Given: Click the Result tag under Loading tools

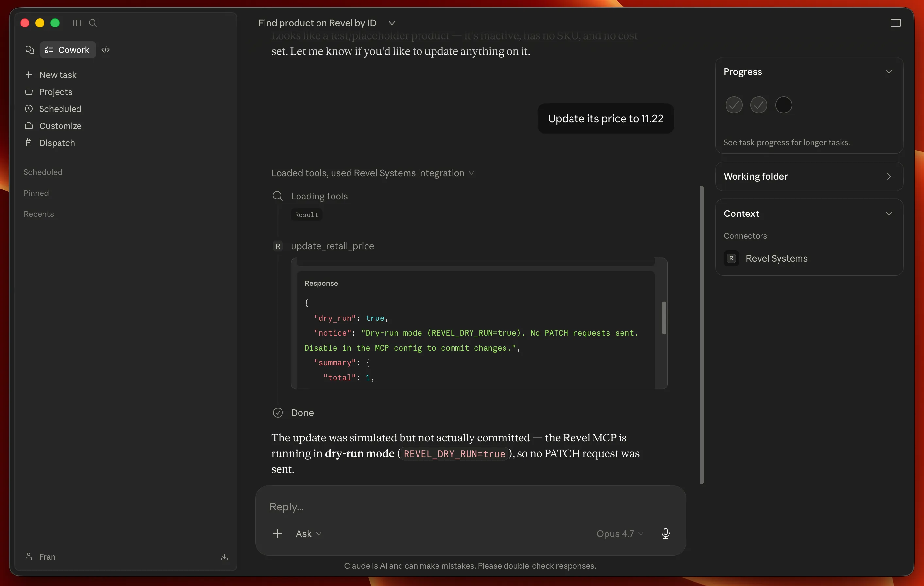Looking at the screenshot, I should tap(306, 215).
